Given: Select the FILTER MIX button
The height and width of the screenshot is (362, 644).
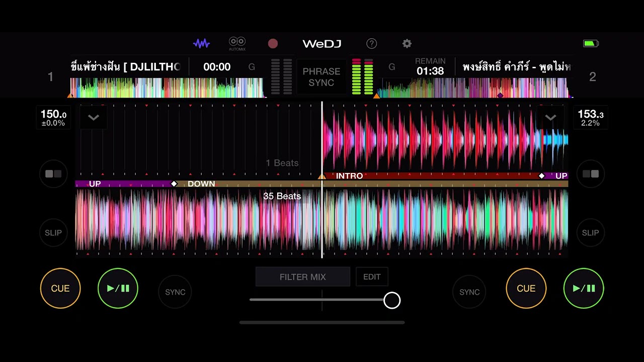Looking at the screenshot, I should [x=303, y=277].
